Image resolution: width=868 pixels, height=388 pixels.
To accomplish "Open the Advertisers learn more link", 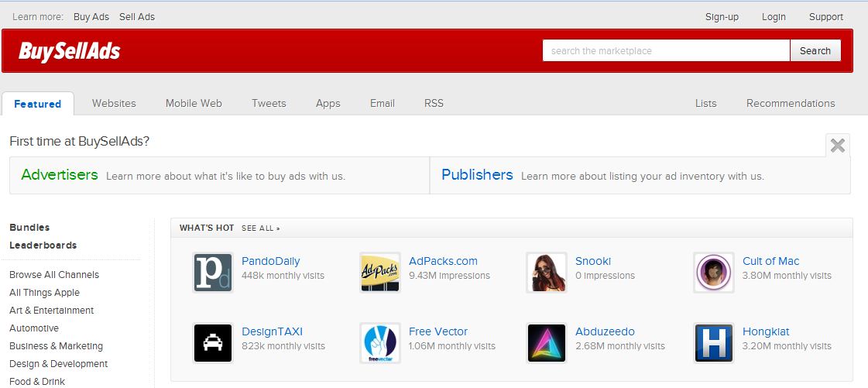I will pyautogui.click(x=60, y=175).
